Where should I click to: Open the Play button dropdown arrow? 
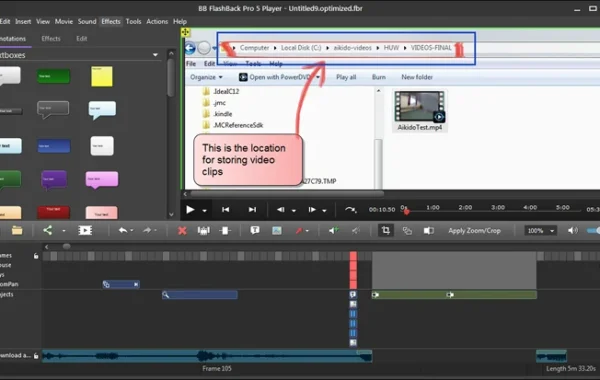[204, 210]
